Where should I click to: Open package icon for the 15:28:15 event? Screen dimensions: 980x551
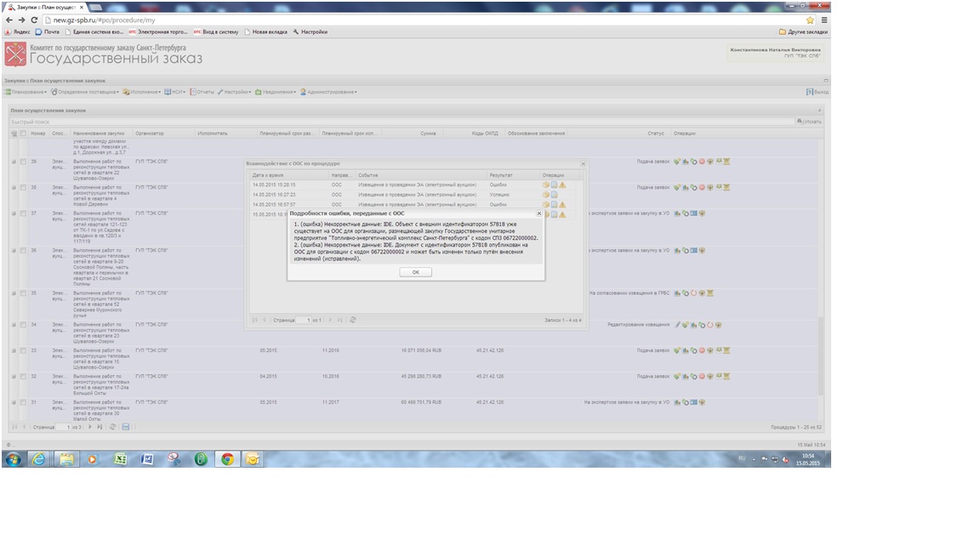(x=545, y=185)
